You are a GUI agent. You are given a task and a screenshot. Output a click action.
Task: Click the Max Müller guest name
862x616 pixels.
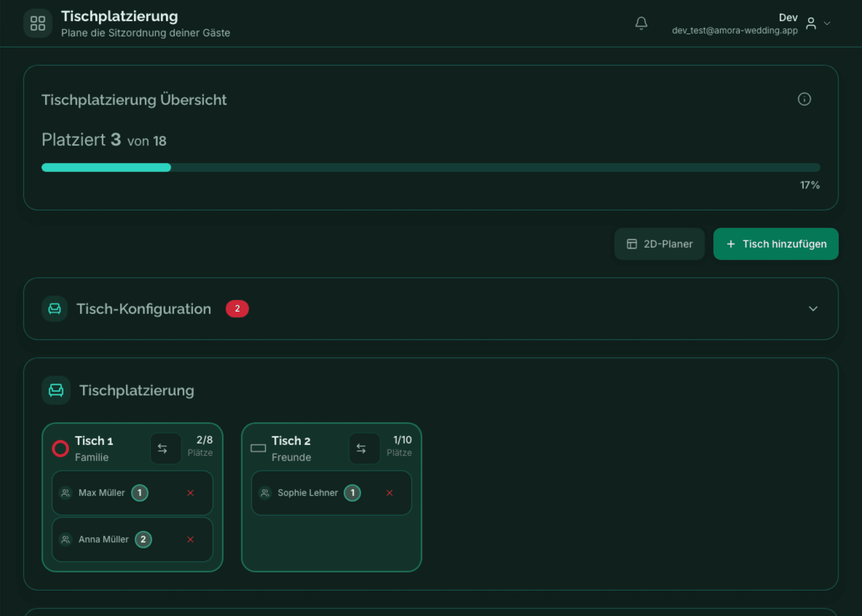point(102,493)
